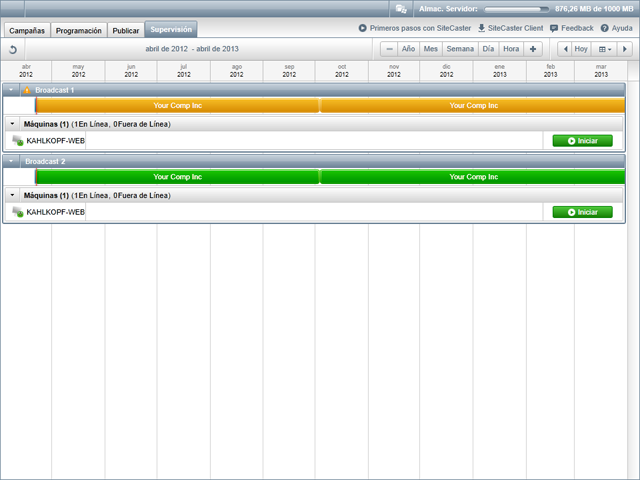This screenshot has height=480, width=640.
Task: Click the refresh icon beside the date range
Action: tap(13, 49)
